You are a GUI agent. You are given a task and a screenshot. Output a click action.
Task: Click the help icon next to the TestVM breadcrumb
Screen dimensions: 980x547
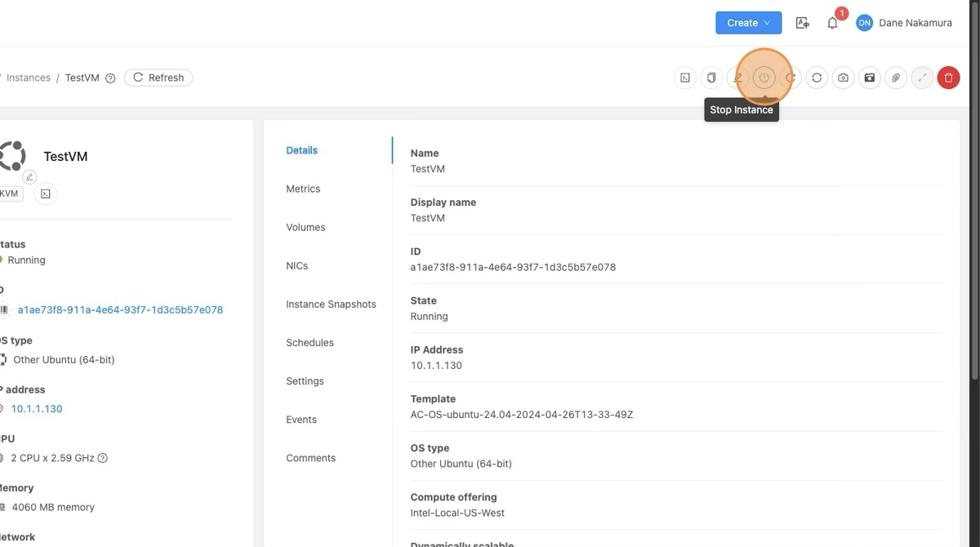110,78
